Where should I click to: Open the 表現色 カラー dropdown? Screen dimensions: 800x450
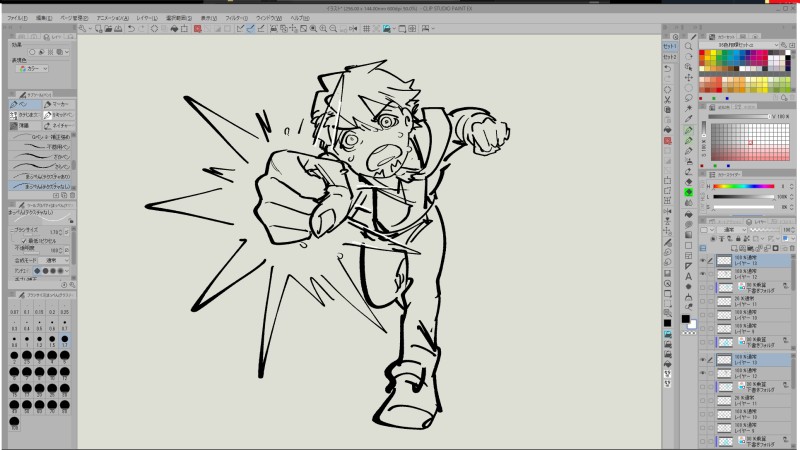coord(32,68)
